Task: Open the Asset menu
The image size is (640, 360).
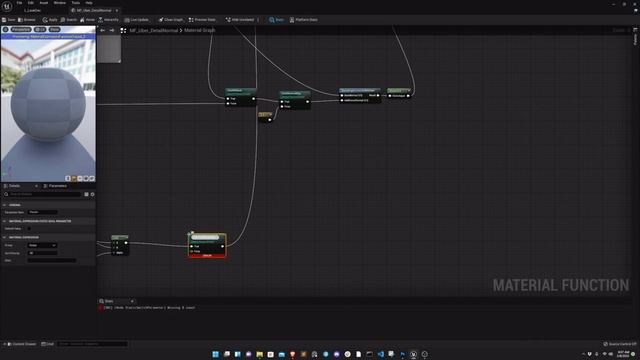Action: [44, 3]
